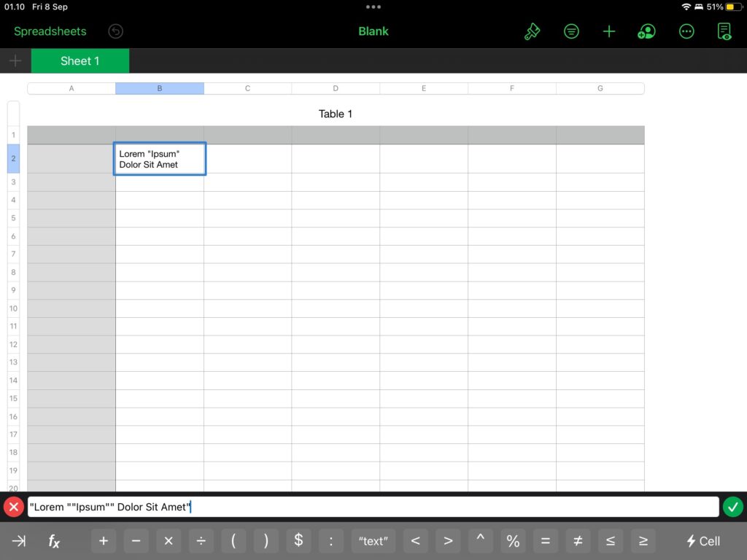Tap the Undo arrow icon
This screenshot has height=560, width=747.
[115, 31]
